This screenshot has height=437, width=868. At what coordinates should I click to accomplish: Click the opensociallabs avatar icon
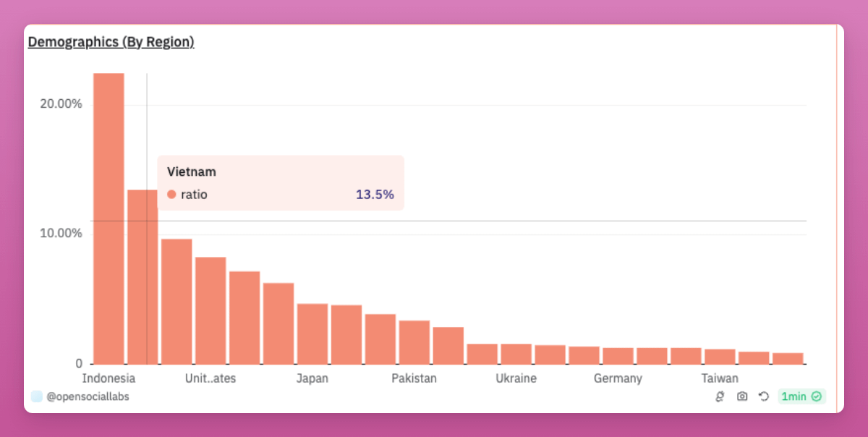click(x=37, y=396)
